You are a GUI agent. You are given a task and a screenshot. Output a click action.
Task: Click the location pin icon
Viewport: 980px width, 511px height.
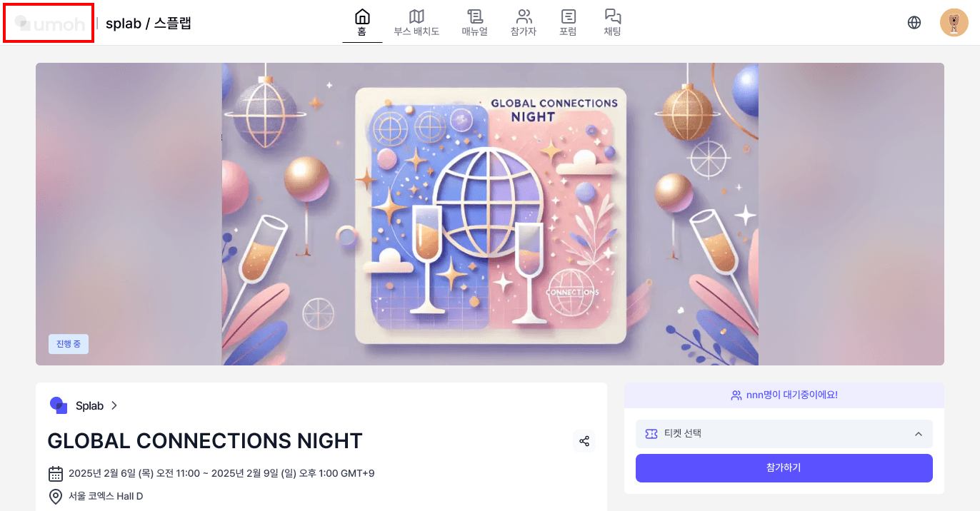coord(56,497)
